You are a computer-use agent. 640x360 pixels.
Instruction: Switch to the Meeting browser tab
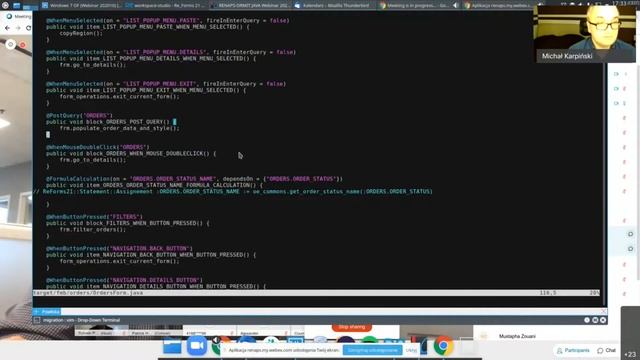(x=19, y=16)
